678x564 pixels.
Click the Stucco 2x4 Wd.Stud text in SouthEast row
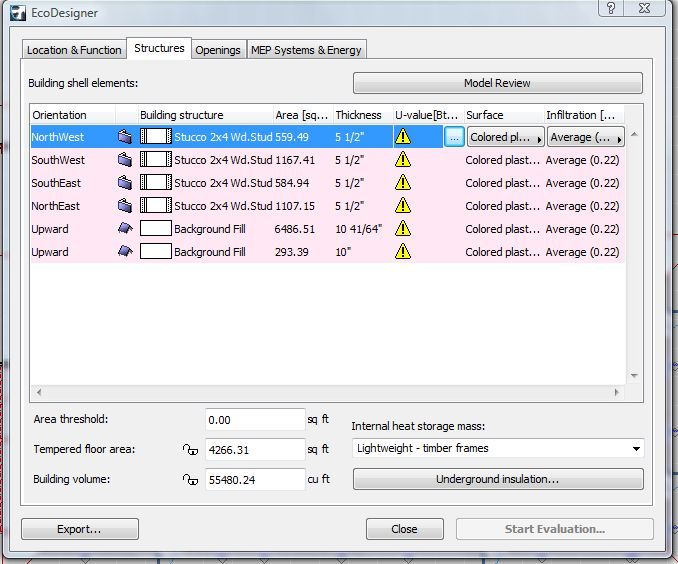tap(223, 183)
